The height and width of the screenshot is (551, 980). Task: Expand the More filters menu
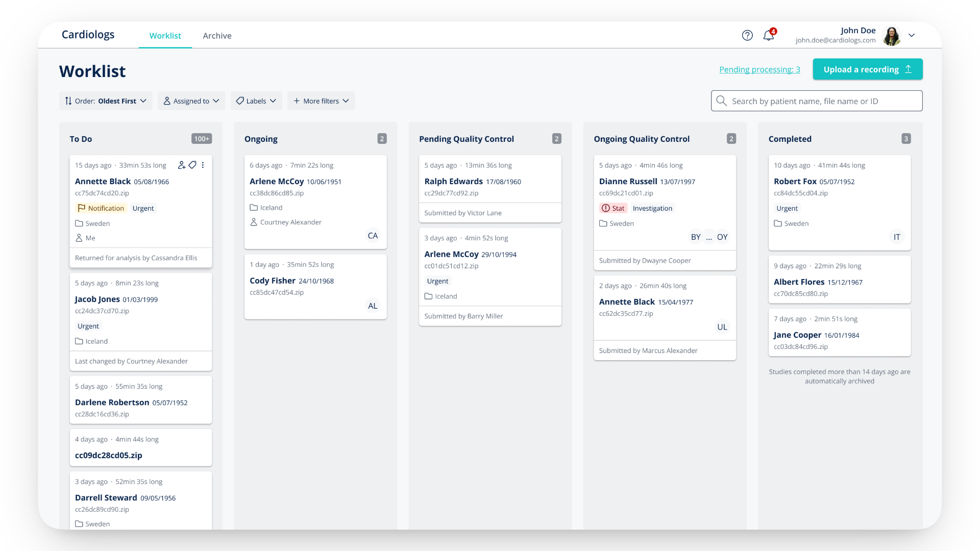(x=321, y=101)
